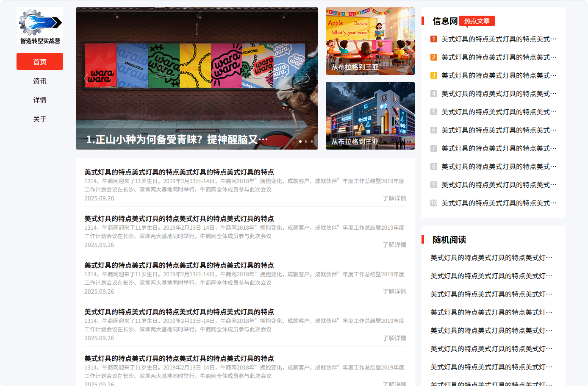Click the top 从布拉格到三亚 classroom thumbnail

[370, 41]
